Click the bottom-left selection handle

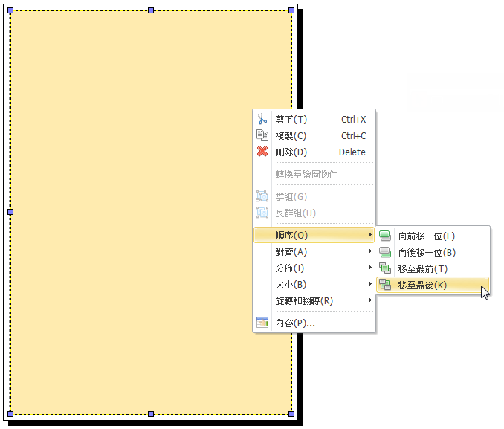coord(10,414)
